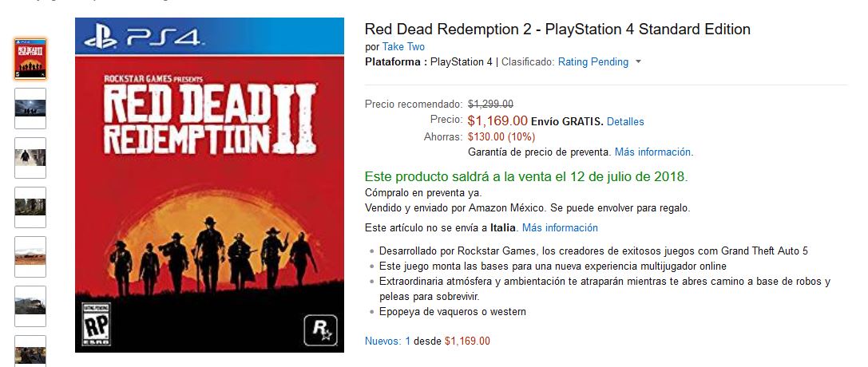Click the $1,169.00 price text
The image size is (868, 367).
(x=497, y=120)
